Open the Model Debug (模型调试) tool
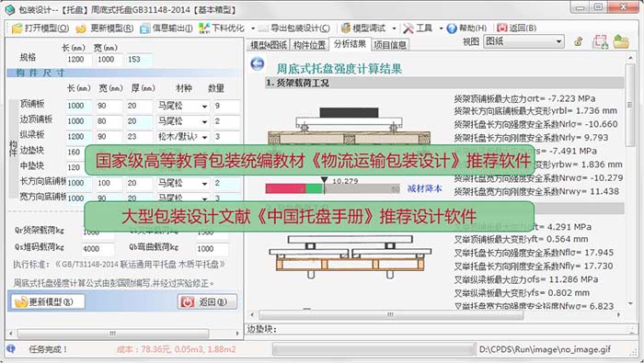 click(x=346, y=28)
